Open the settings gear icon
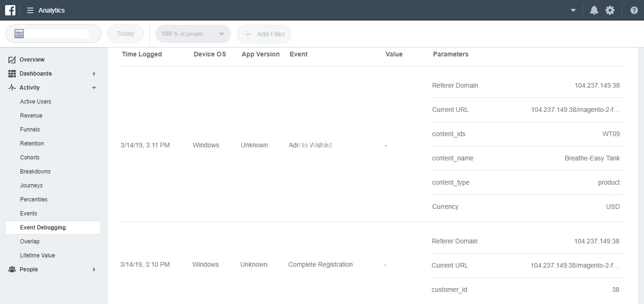 click(x=610, y=10)
